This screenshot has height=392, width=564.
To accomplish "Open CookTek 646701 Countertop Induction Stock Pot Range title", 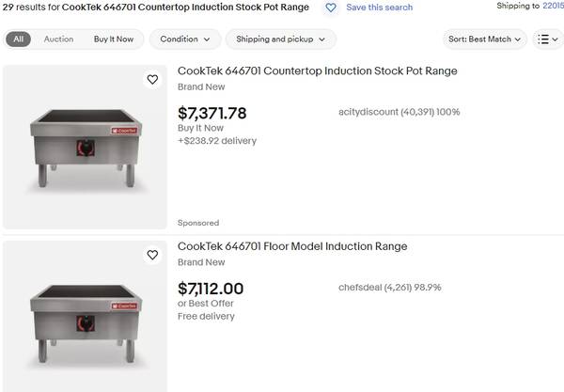I will point(318,71).
